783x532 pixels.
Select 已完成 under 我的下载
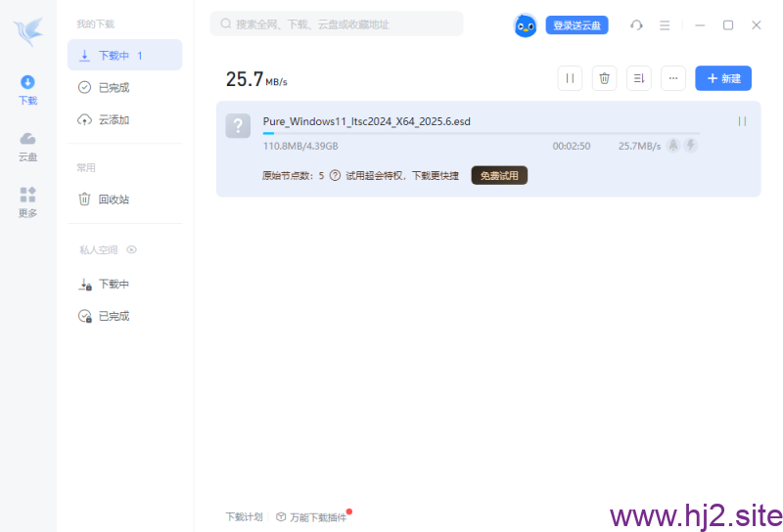pos(125,87)
